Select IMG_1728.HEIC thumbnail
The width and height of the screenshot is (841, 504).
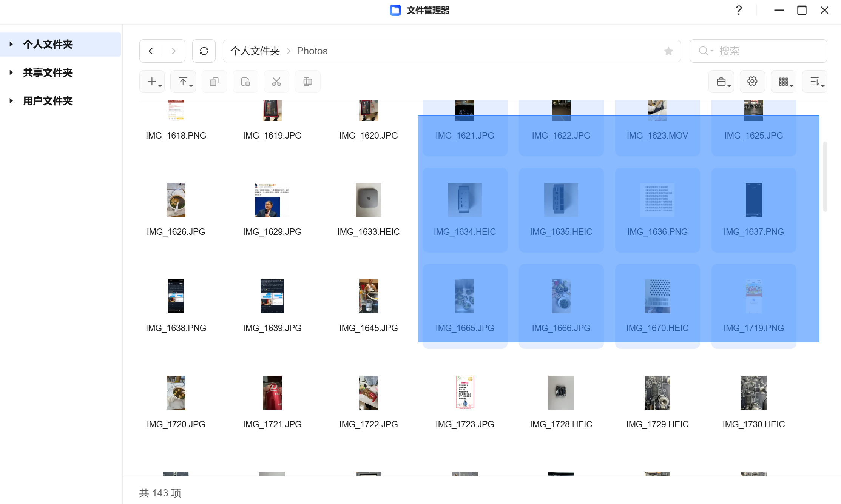(561, 393)
